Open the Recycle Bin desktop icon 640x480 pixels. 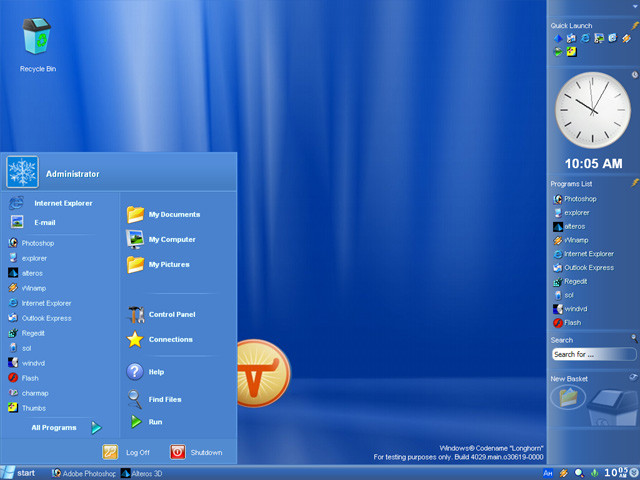click(x=37, y=45)
